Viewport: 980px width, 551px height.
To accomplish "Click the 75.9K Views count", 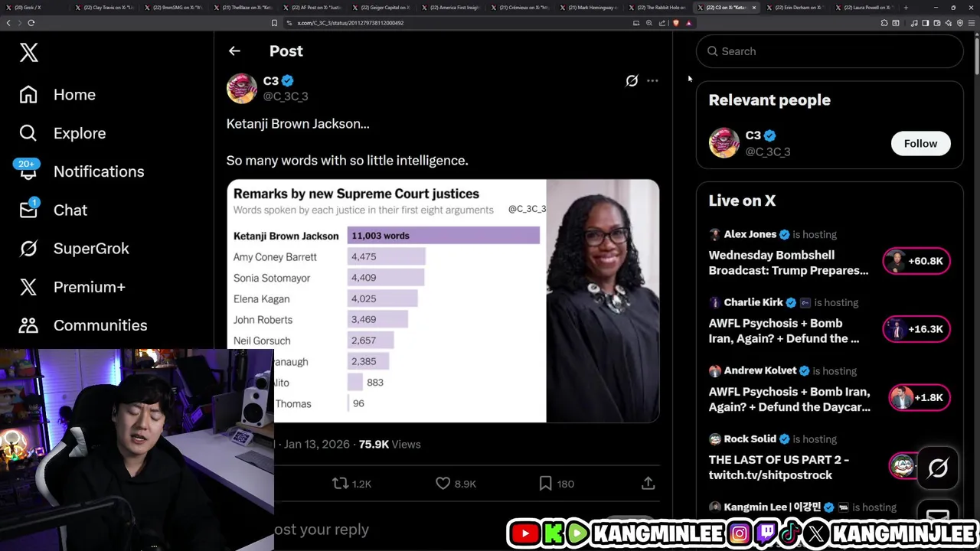I will coord(390,444).
